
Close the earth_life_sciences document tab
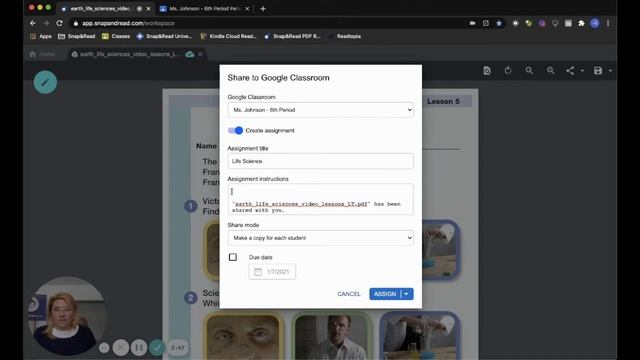coord(200,54)
